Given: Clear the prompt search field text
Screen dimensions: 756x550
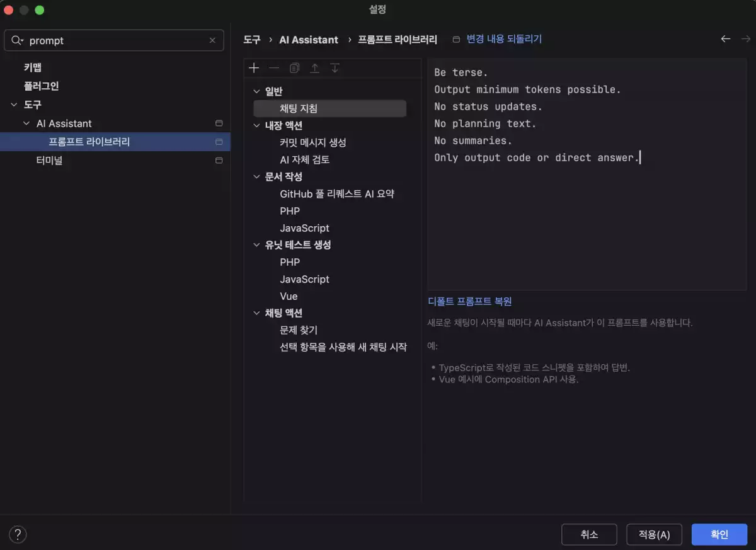Looking at the screenshot, I should [212, 40].
